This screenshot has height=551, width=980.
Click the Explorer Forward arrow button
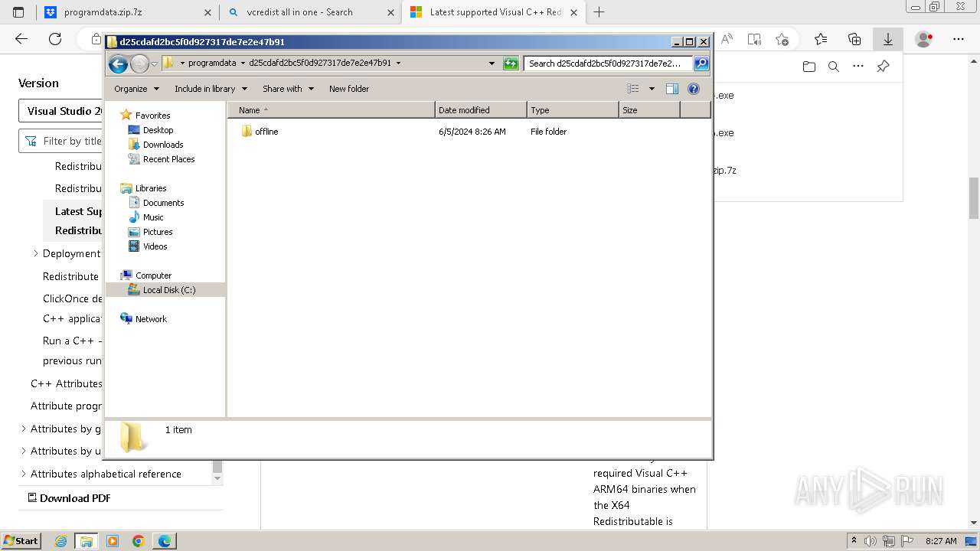pos(139,64)
